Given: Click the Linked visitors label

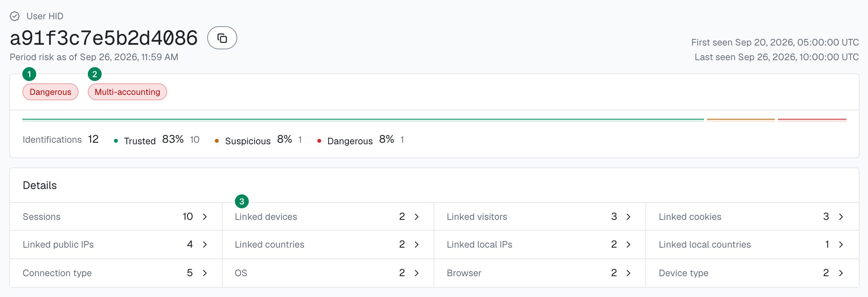Looking at the screenshot, I should pos(477,217).
